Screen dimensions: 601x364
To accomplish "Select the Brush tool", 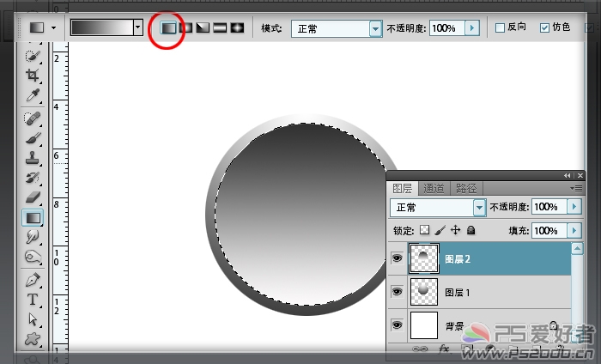I will click(x=33, y=138).
